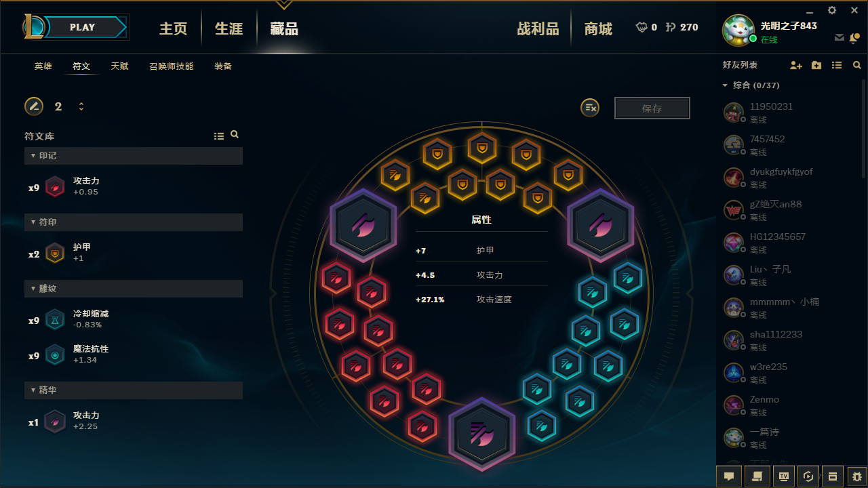Open rune library search magnifier
This screenshot has width=868, height=488.
tap(235, 135)
